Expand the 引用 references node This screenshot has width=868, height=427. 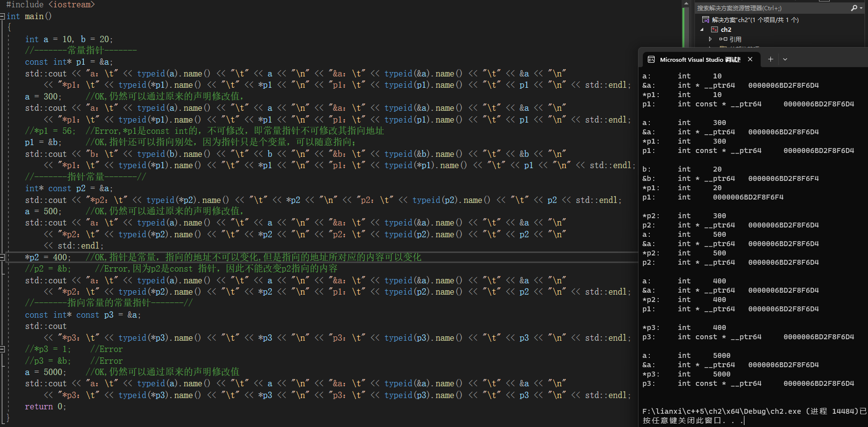tap(710, 39)
